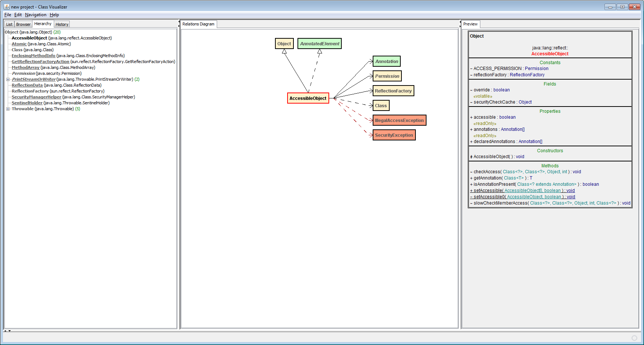Select ReflectionData in the class hierarchy
The width and height of the screenshot is (644, 345).
pos(27,85)
